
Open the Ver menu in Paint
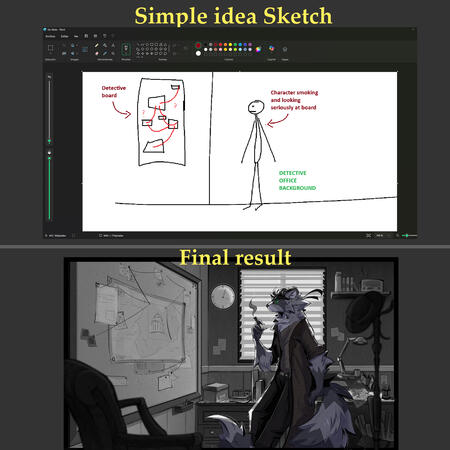point(76,36)
